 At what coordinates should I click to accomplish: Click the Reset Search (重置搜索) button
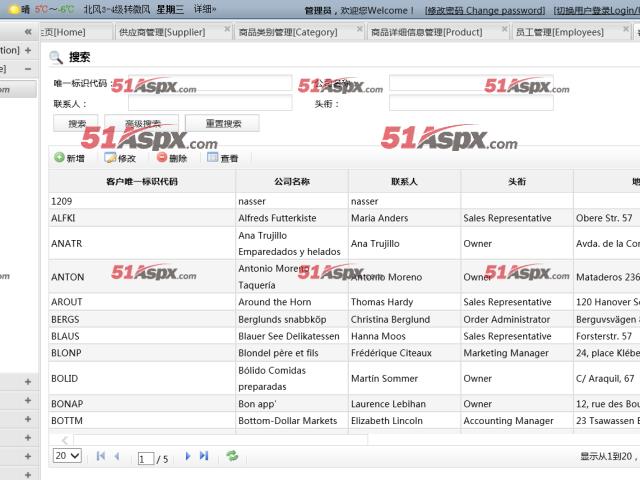point(222,124)
